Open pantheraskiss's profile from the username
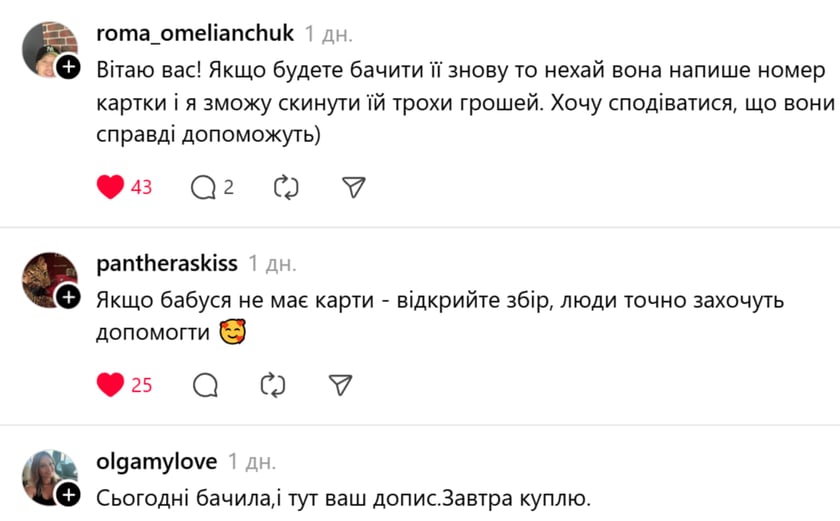 [x=167, y=263]
